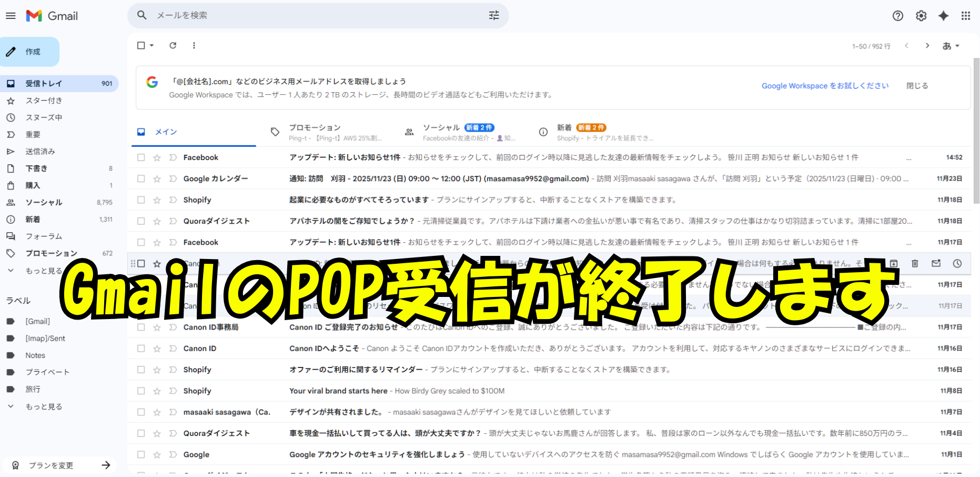980x477 pixels.
Task: Star the first Facebook email
Action: [157, 157]
